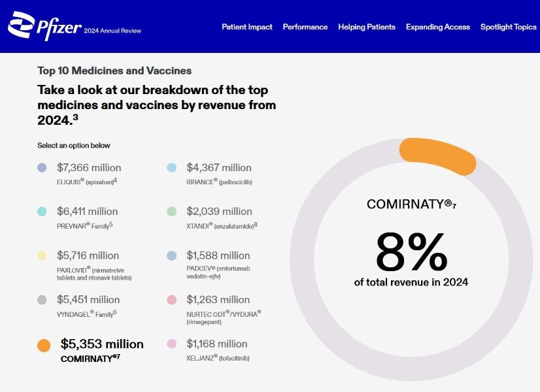Select the IBRANCE light blue dot
Image resolution: width=540 pixels, height=392 pixels.
click(x=171, y=168)
